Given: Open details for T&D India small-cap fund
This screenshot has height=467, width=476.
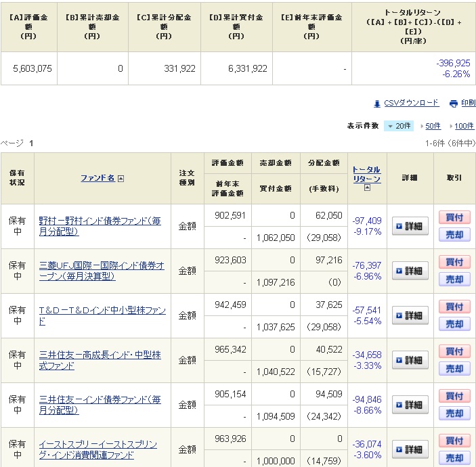Looking at the screenshot, I should click(410, 315).
